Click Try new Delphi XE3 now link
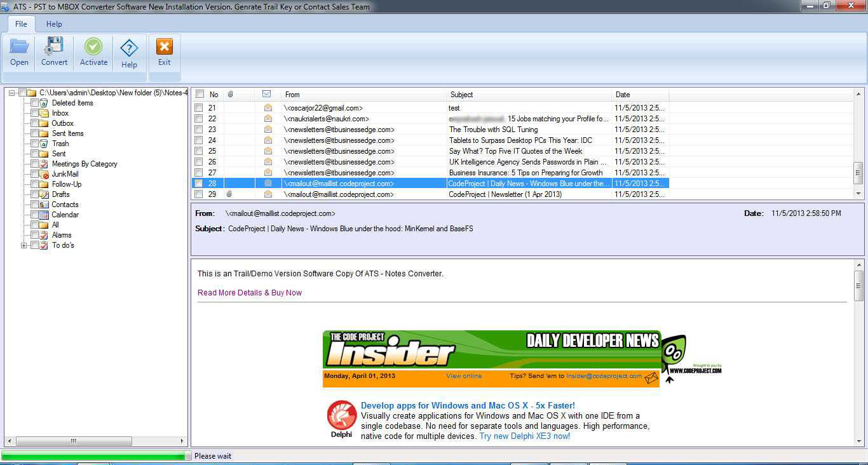The width and height of the screenshot is (868, 465). click(525, 436)
